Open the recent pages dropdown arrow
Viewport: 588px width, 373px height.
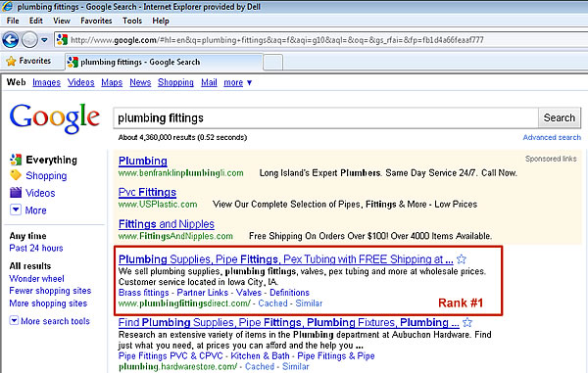[x=44, y=40]
